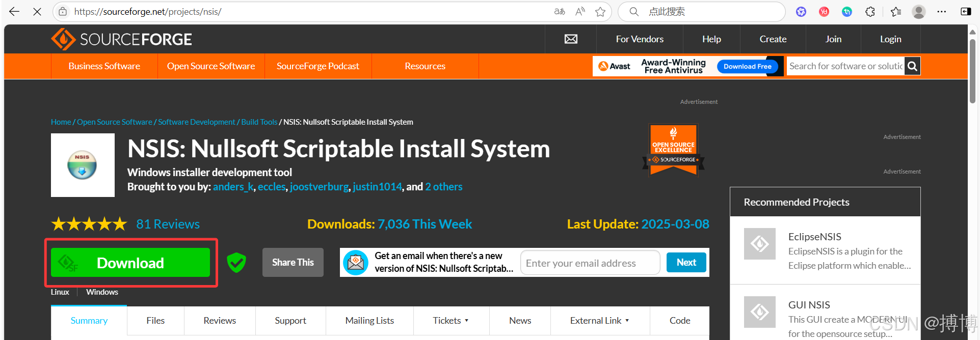The image size is (980, 340).
Task: Open read aloud icon in address bar
Action: pyautogui.click(x=580, y=11)
